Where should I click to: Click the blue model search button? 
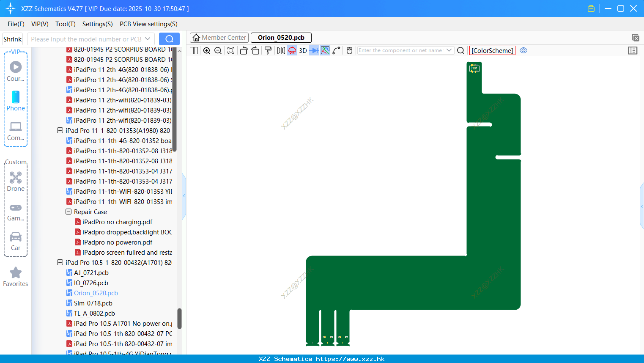tap(169, 39)
